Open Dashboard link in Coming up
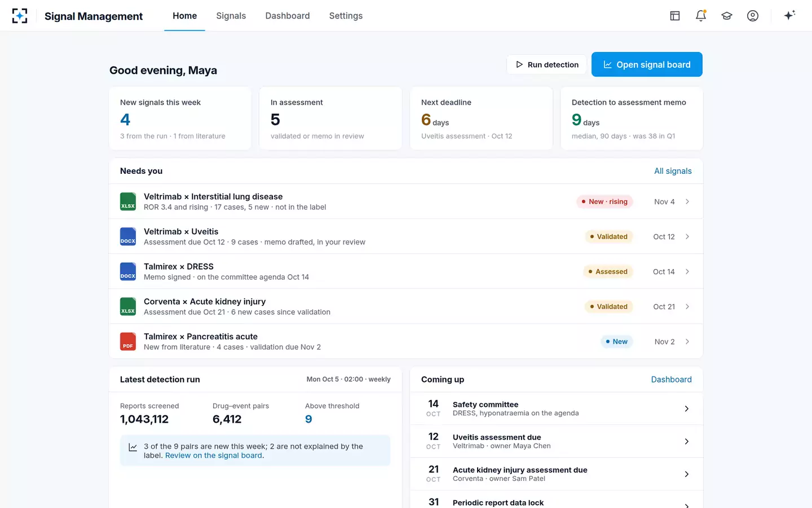 (671, 379)
